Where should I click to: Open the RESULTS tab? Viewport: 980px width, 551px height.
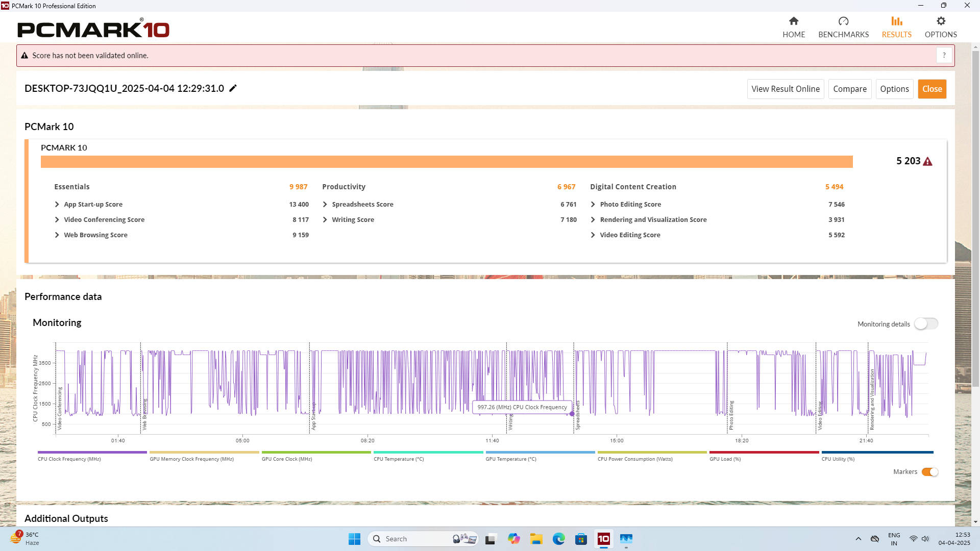pyautogui.click(x=896, y=27)
